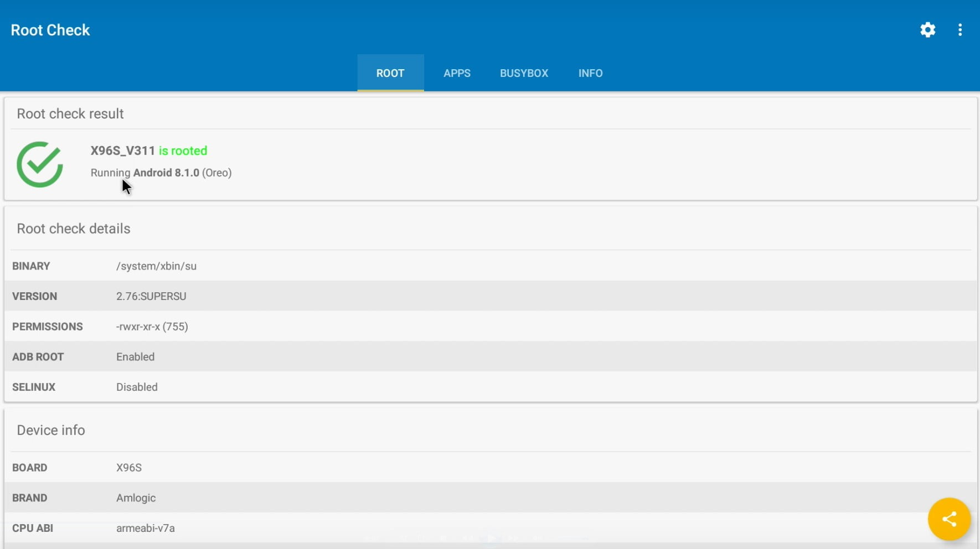This screenshot has height=549, width=980.
Task: Click the SELINUX 'Disabled' value
Action: 137,387
